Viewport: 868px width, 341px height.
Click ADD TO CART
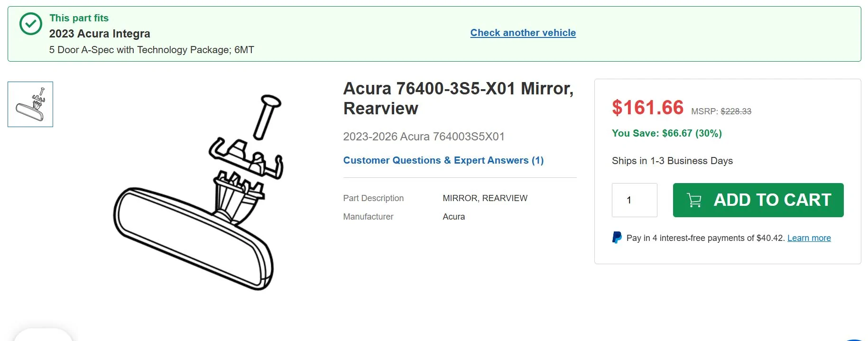[x=757, y=200]
